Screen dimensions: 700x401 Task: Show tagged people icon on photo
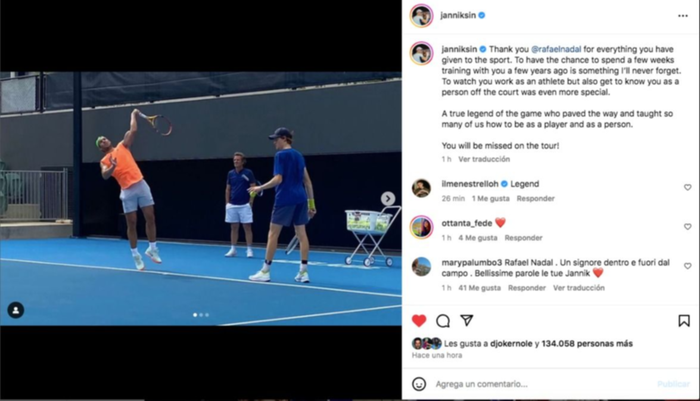click(x=16, y=310)
